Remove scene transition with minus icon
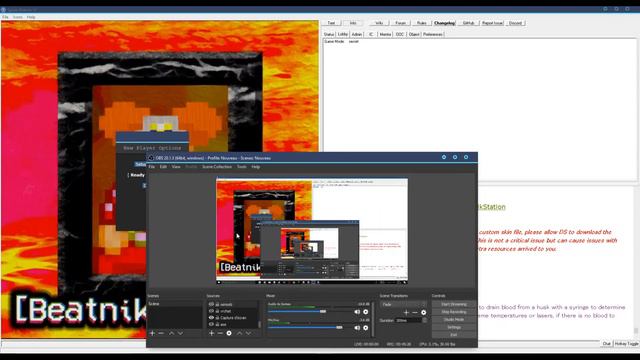 tap(415, 312)
